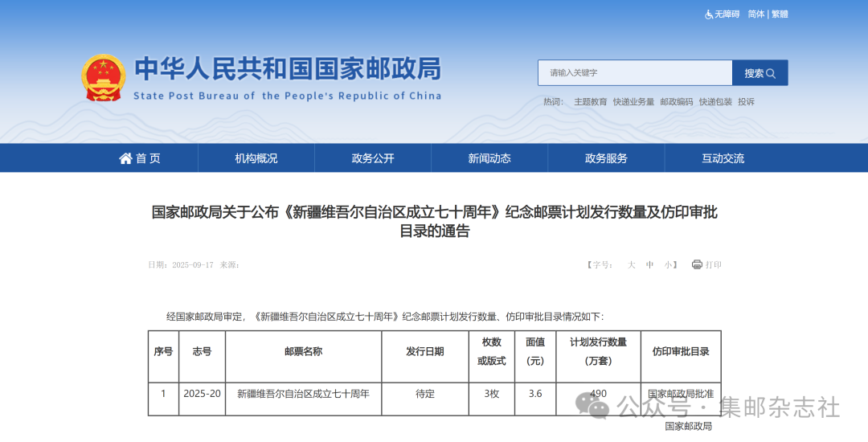The image size is (868, 442).
Task: Click the signature 国家邮政局 below table
Action: coord(689,426)
